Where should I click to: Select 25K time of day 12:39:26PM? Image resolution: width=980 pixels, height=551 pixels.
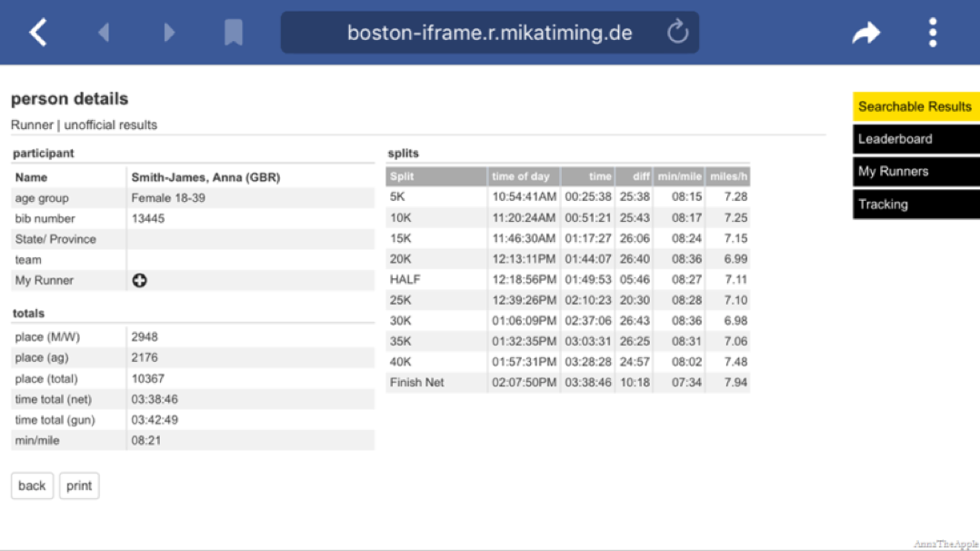(524, 300)
